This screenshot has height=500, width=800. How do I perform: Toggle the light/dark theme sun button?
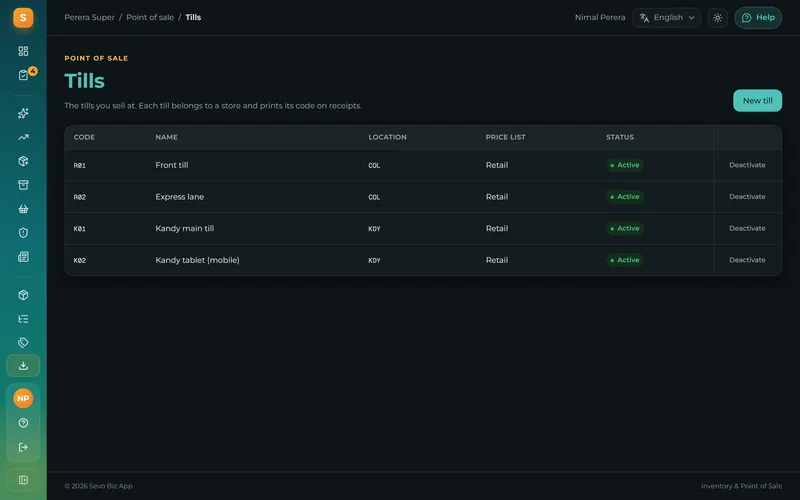(717, 17)
